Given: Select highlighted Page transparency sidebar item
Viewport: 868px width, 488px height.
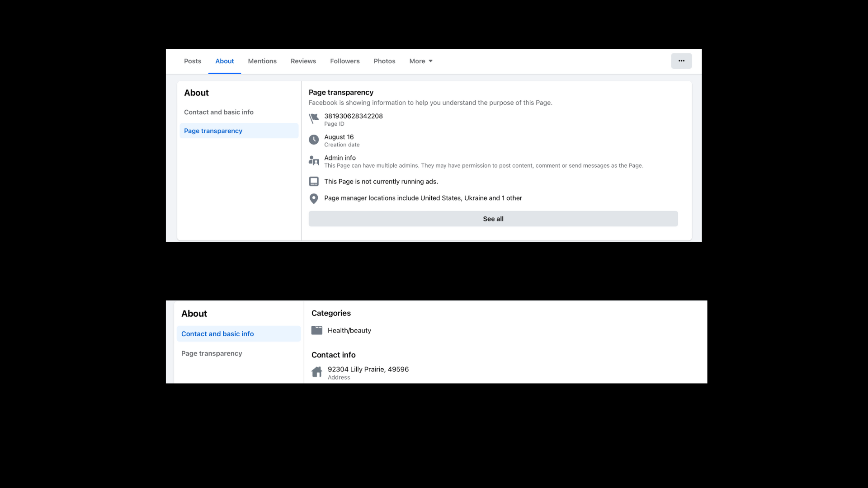Looking at the screenshot, I should coord(213,131).
